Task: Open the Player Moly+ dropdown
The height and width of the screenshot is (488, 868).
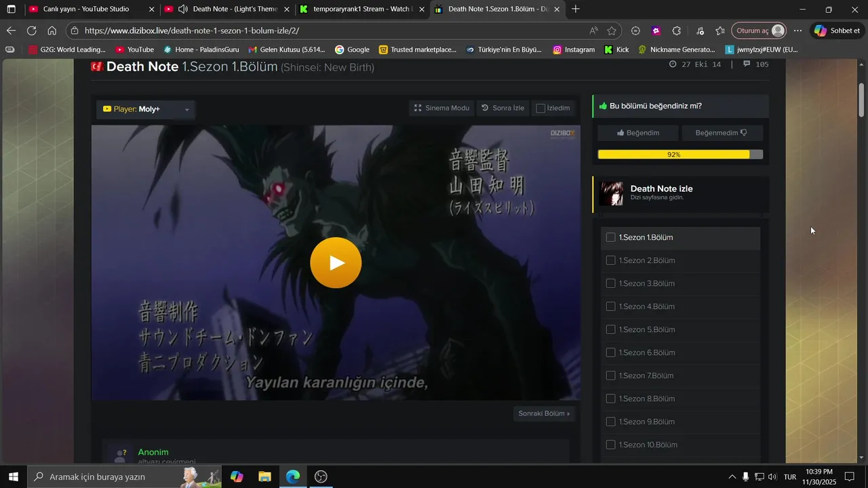Action: pos(146,109)
